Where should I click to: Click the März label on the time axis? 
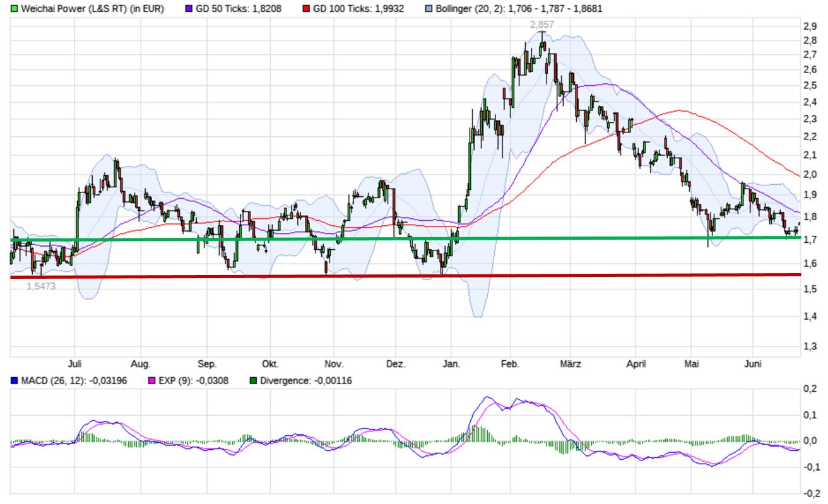570,364
